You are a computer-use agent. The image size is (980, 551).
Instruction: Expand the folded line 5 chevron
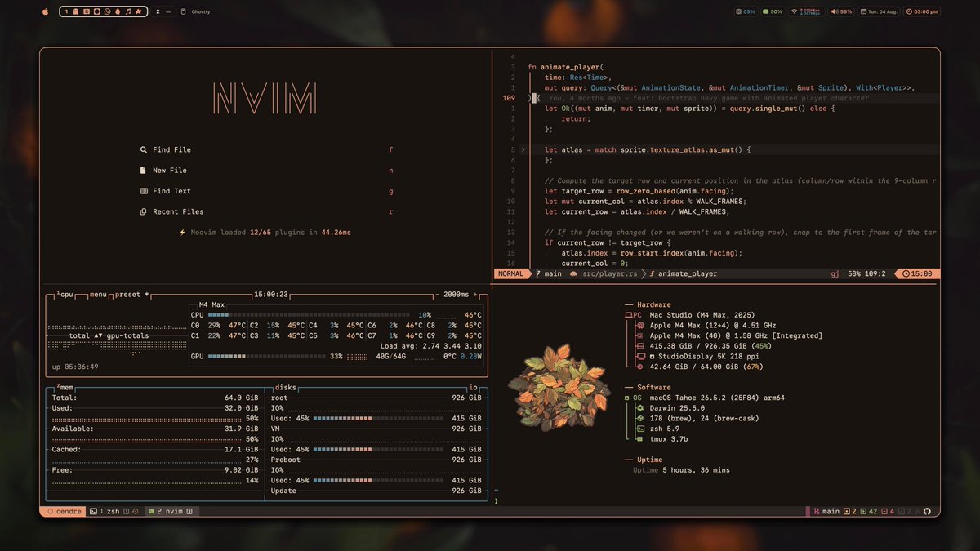click(x=523, y=149)
